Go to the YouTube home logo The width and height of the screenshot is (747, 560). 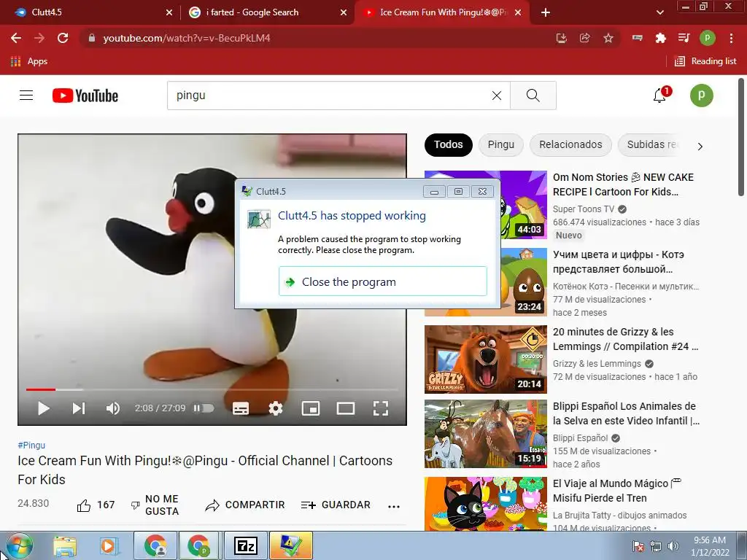[85, 96]
